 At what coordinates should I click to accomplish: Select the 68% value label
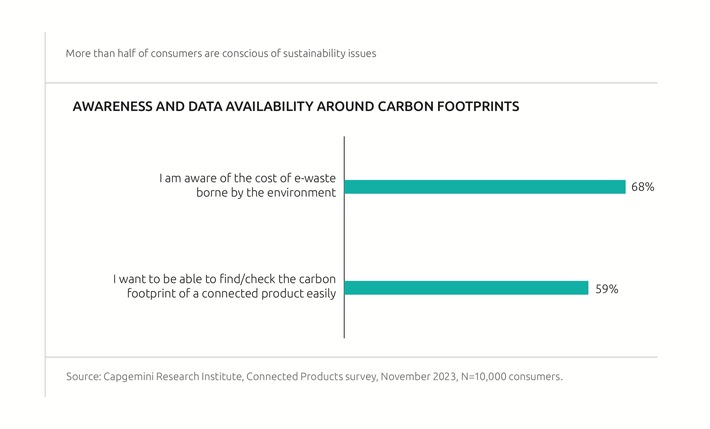coord(643,187)
